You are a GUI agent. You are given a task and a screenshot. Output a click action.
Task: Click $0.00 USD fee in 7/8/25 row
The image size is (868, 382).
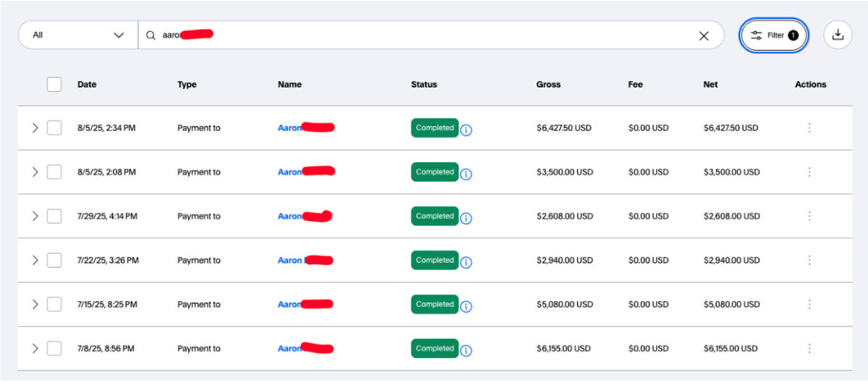pos(649,349)
